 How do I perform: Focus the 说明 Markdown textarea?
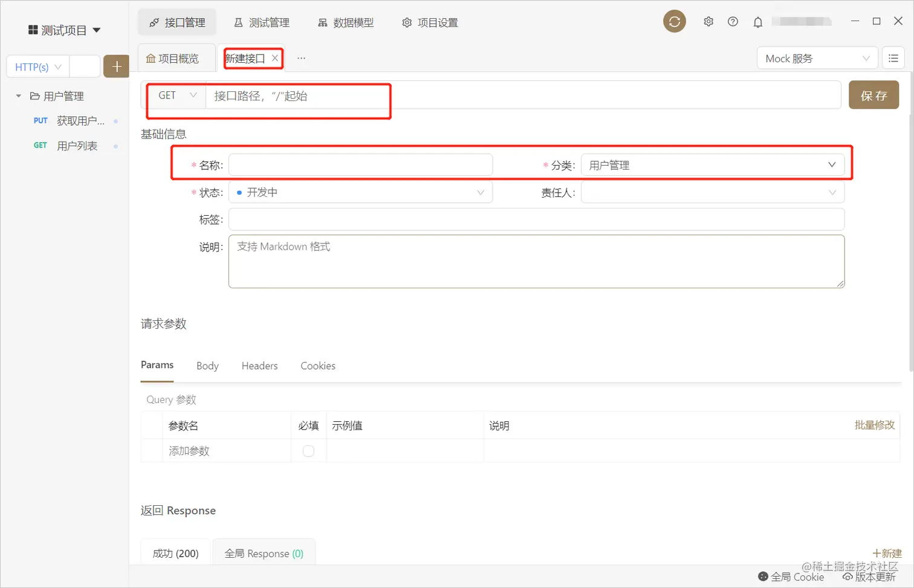pos(536,261)
